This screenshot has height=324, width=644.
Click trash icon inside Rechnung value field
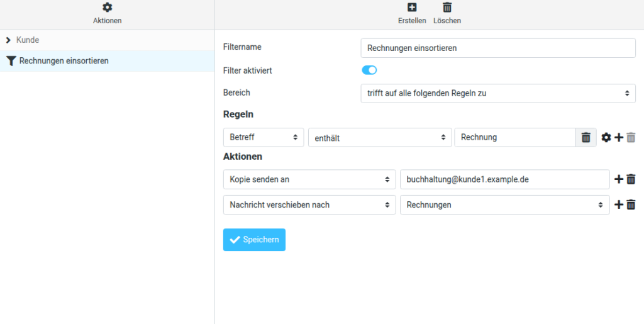586,137
